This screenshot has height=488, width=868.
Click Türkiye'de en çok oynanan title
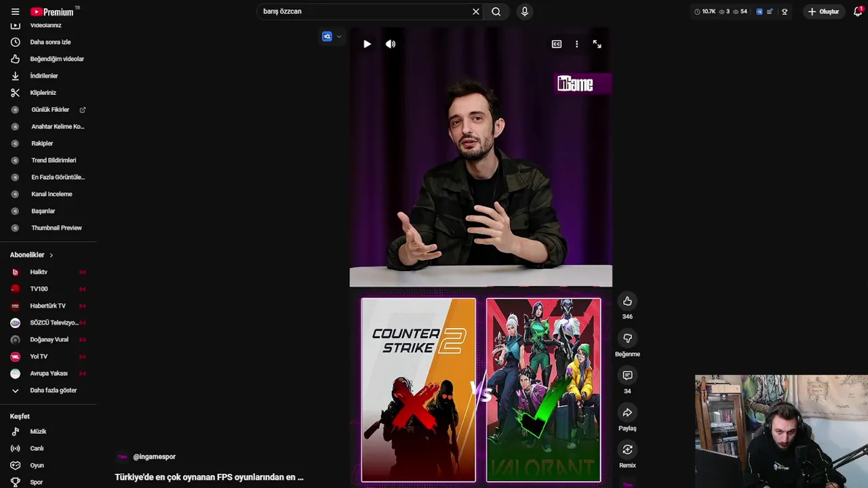point(209,477)
